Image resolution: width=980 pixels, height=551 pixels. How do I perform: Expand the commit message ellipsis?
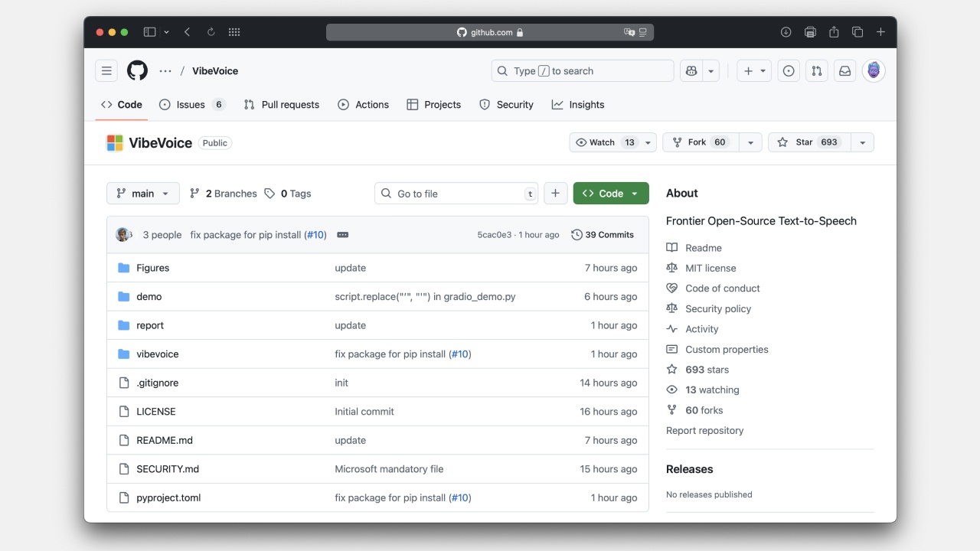pyautogui.click(x=343, y=235)
